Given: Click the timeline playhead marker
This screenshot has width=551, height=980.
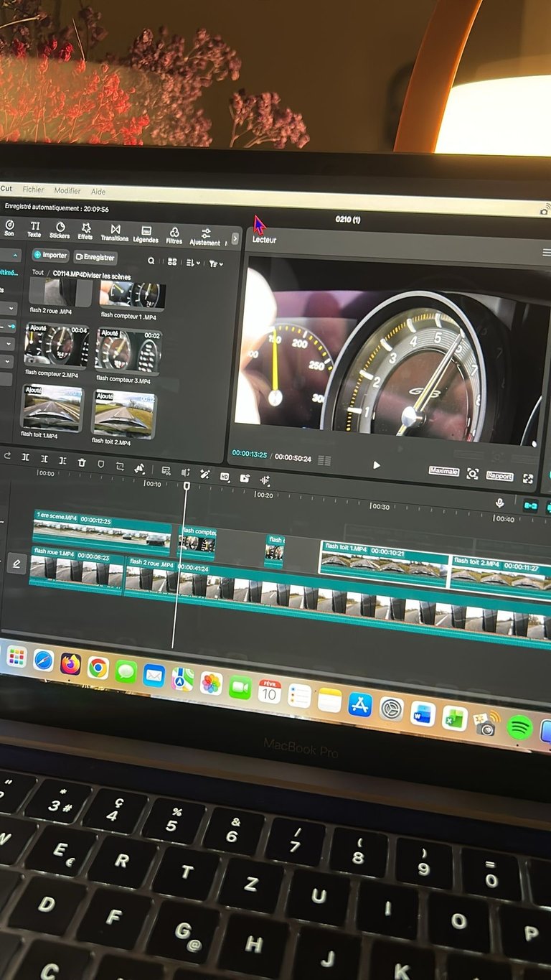Looking at the screenshot, I should click(x=187, y=486).
